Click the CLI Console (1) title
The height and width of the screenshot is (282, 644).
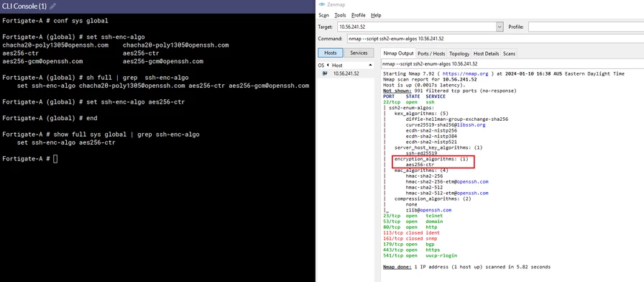pyautogui.click(x=24, y=6)
